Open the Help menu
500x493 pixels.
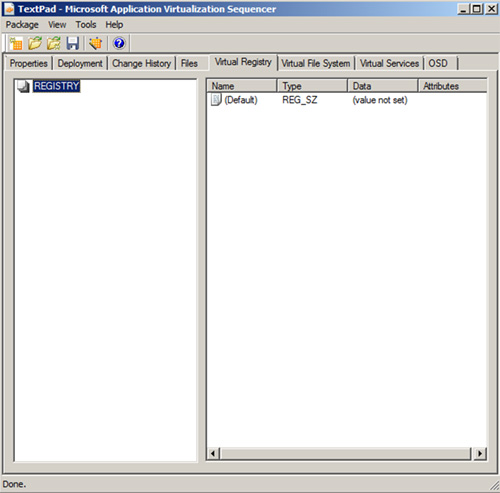point(114,25)
